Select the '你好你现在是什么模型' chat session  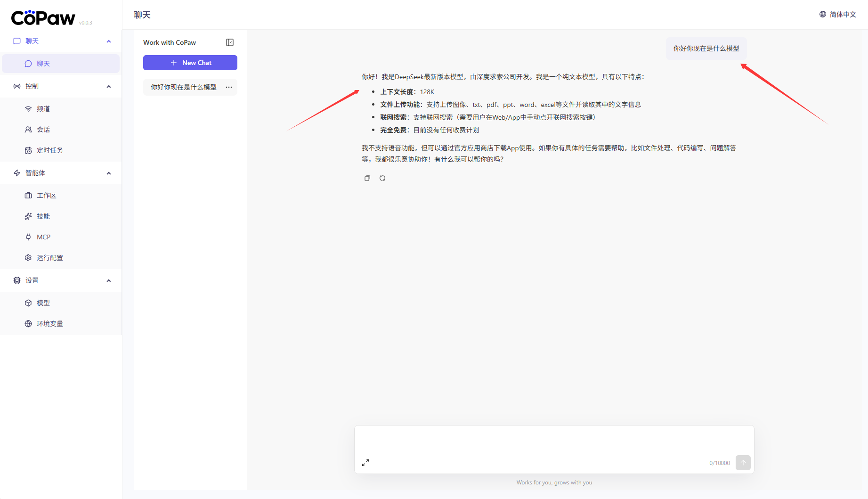pyautogui.click(x=184, y=87)
